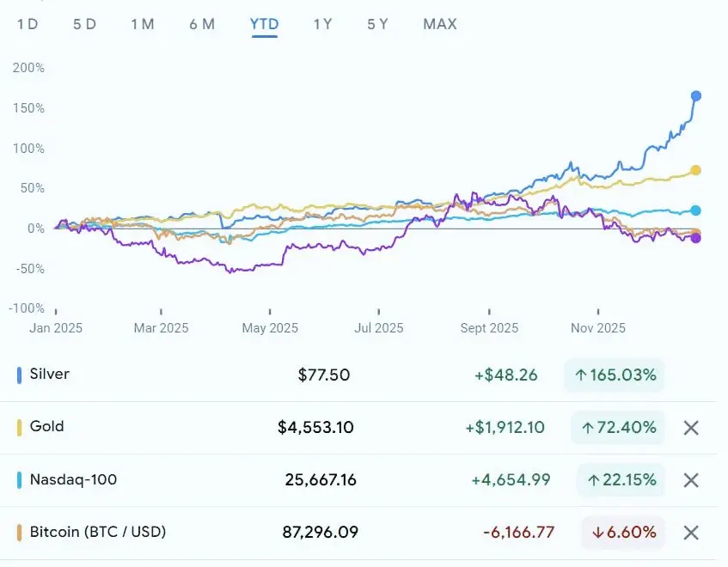Select the YTD range tab
728x567 pixels.
tap(264, 24)
